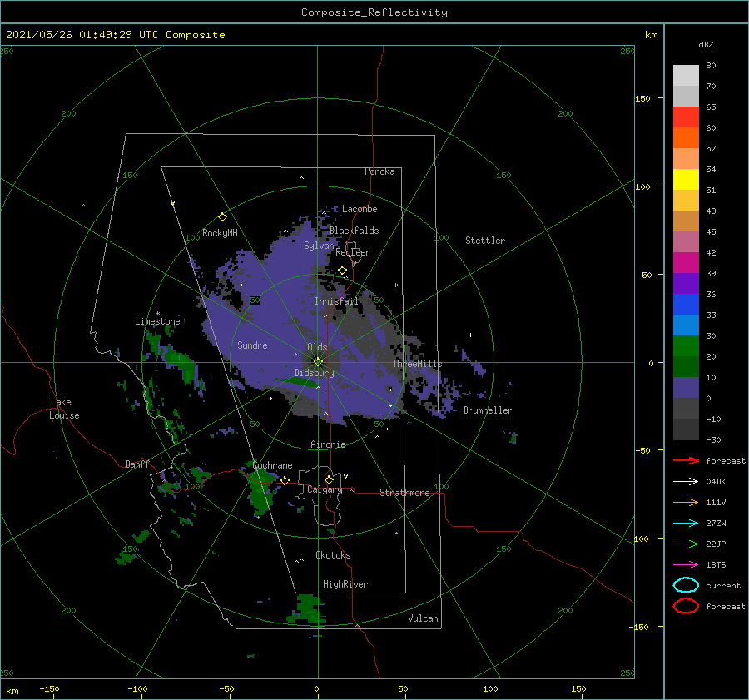
Task: Click the Didsbury label
Action: (x=315, y=373)
